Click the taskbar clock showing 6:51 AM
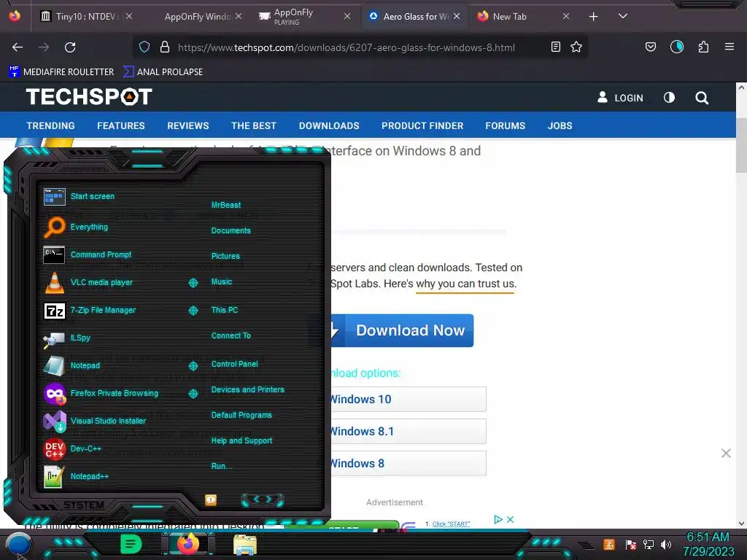The height and width of the screenshot is (560, 747). pos(708,544)
